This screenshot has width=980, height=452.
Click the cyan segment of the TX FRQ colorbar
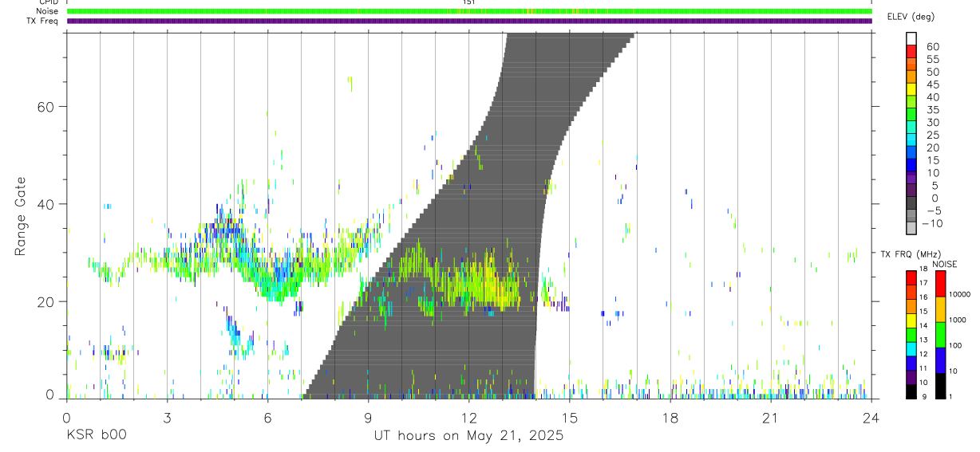(911, 349)
